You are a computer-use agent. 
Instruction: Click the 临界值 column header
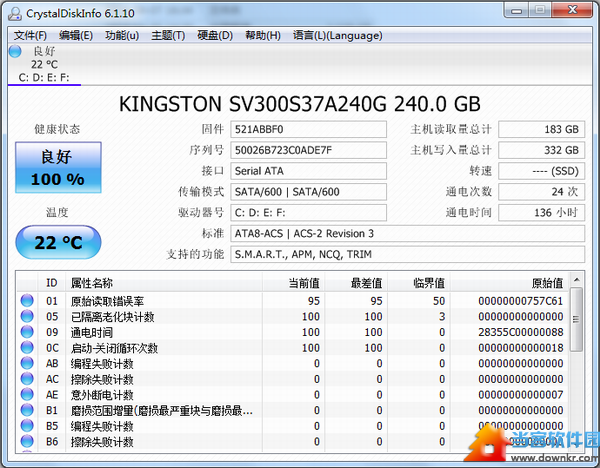coord(419,283)
